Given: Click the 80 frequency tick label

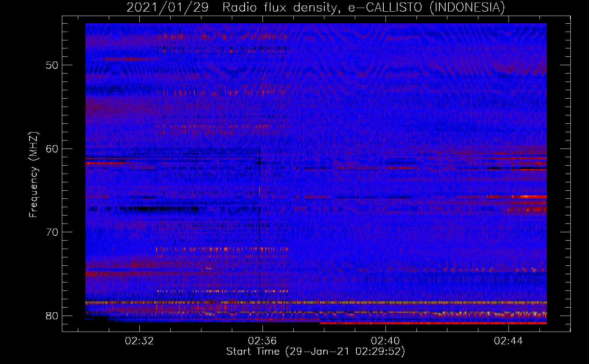Looking at the screenshot, I should click(x=52, y=316).
